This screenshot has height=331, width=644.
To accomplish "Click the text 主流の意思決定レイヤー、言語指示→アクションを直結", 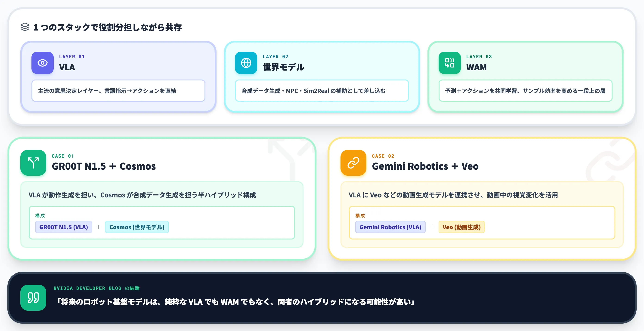I will (x=107, y=91).
